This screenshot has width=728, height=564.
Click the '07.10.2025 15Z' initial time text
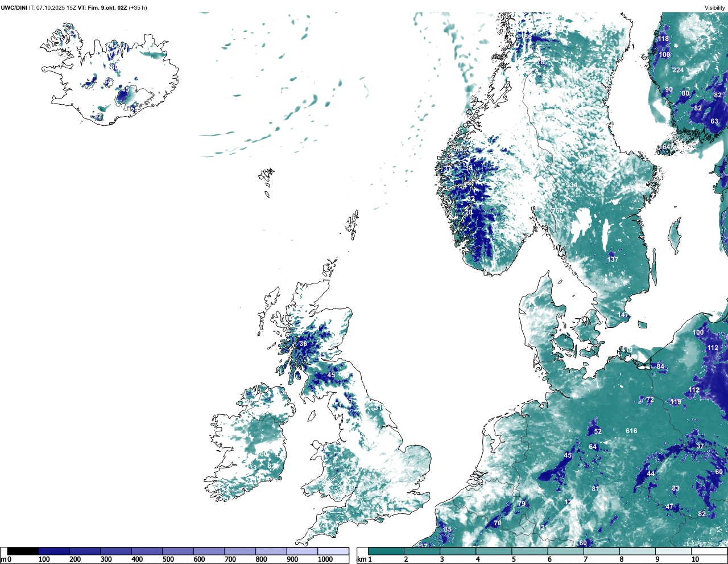tap(56, 7)
